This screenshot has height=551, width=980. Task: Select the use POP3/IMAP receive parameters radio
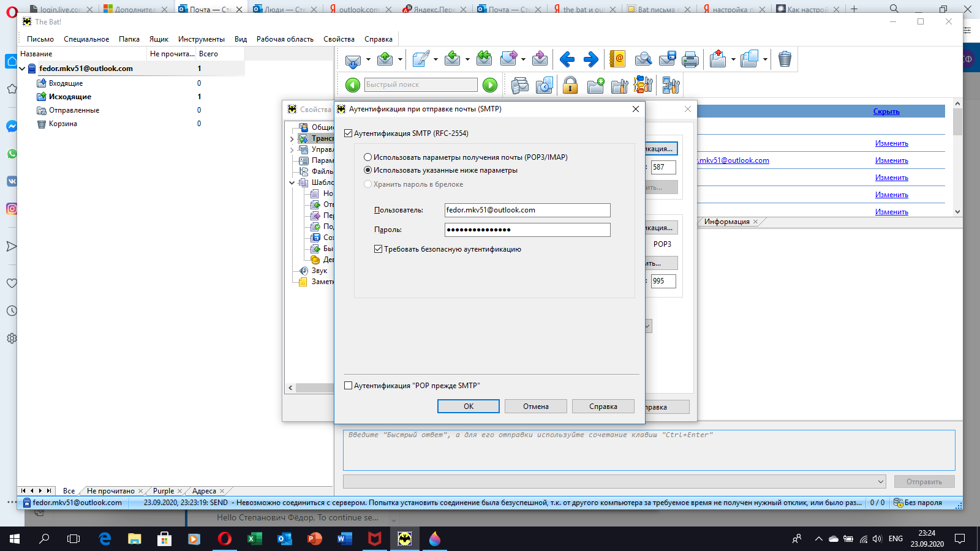(x=368, y=157)
